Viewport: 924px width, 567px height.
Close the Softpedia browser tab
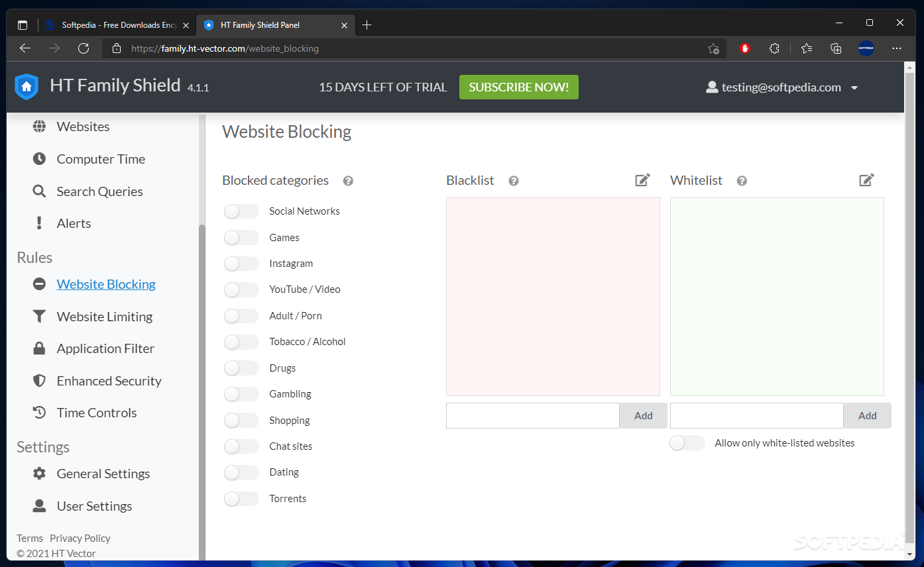pos(186,25)
